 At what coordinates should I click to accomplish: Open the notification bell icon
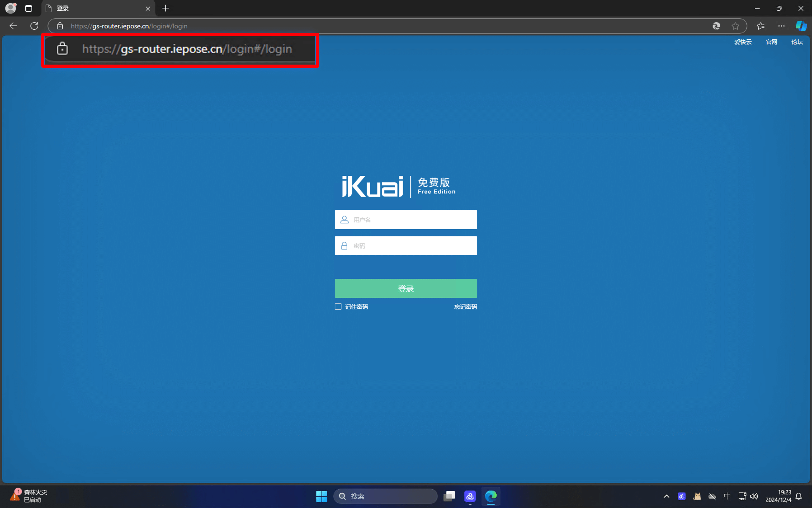[799, 496]
